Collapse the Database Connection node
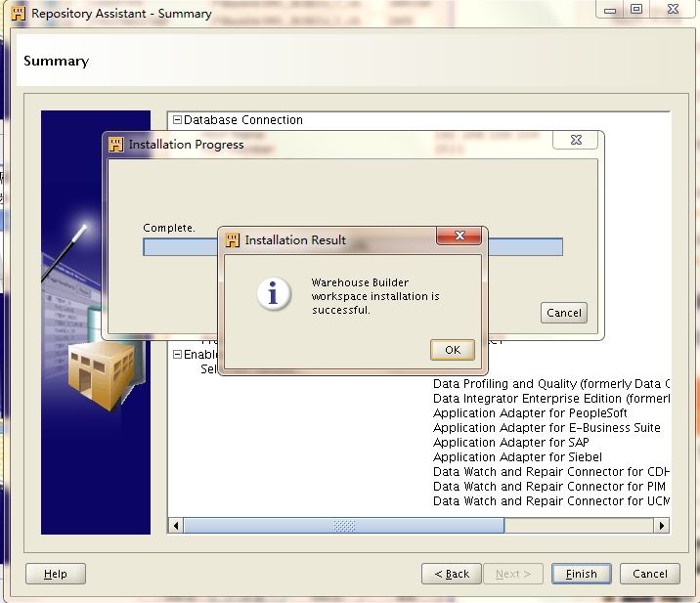 (x=177, y=119)
